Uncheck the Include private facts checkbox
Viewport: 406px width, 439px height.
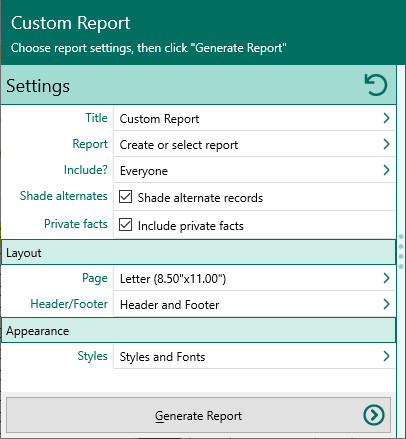pos(125,225)
